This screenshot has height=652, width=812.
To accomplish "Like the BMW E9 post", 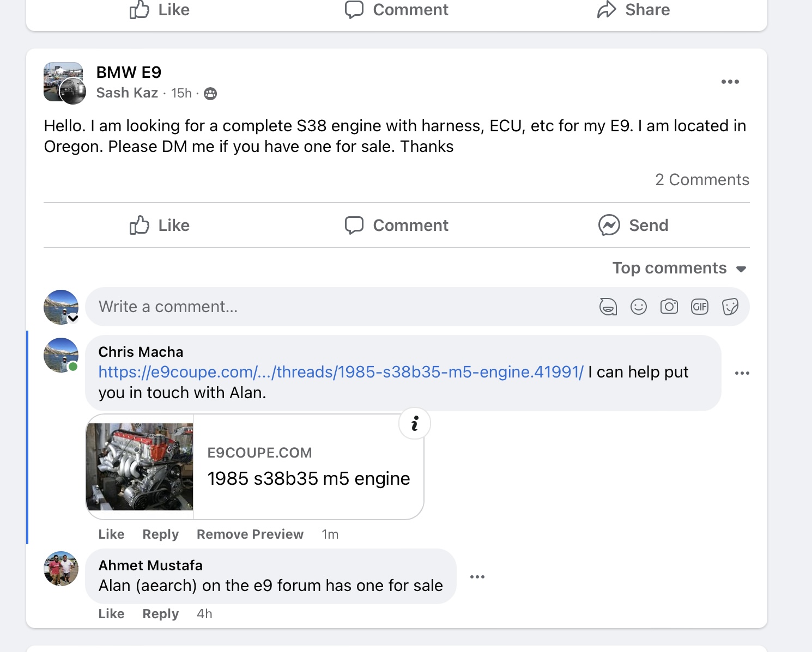I will [x=159, y=225].
